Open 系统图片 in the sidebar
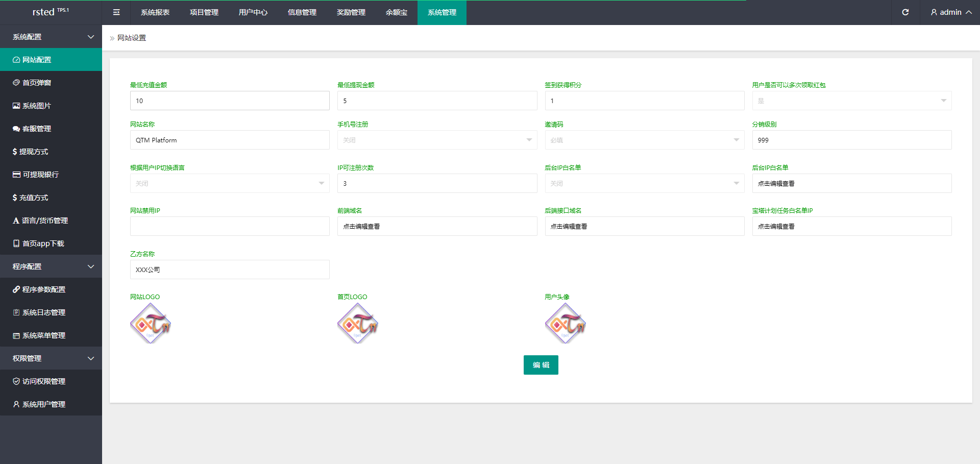980x464 pixels. [x=51, y=106]
